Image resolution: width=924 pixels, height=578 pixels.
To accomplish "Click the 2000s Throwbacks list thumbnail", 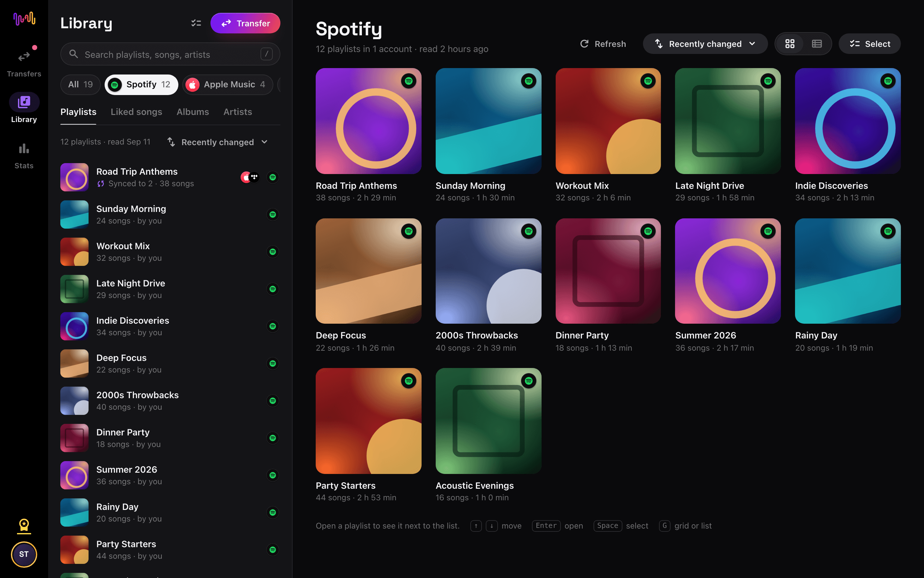I will coord(74,401).
